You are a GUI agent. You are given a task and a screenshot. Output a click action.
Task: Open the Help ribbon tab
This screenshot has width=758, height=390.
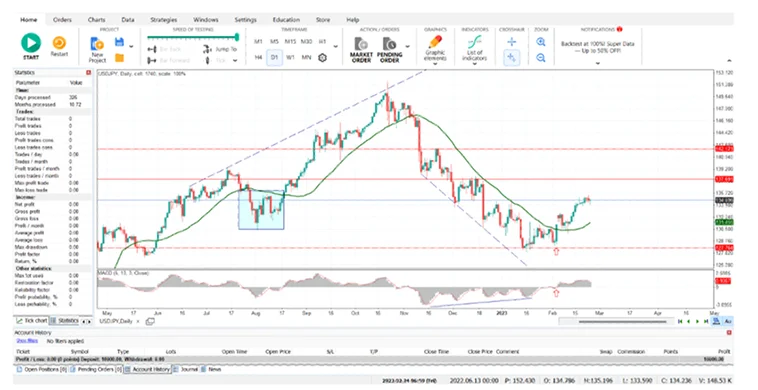pos(353,20)
